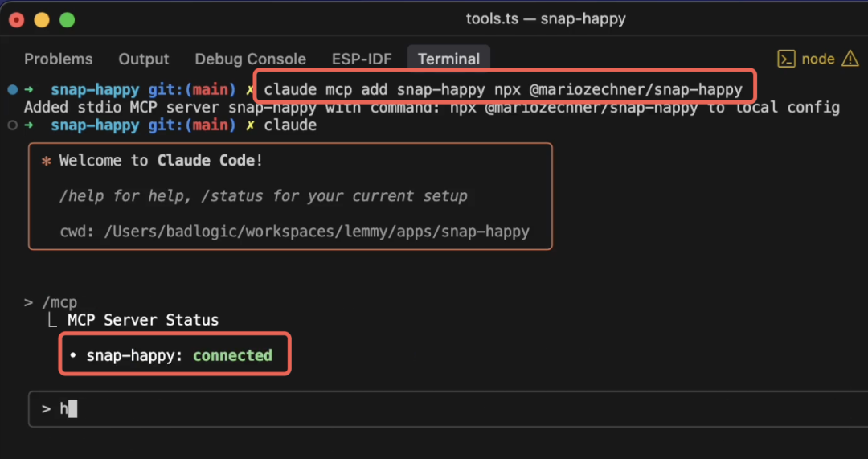Click the blue command status dot
Viewport: 868px width, 459px height.
click(x=12, y=89)
